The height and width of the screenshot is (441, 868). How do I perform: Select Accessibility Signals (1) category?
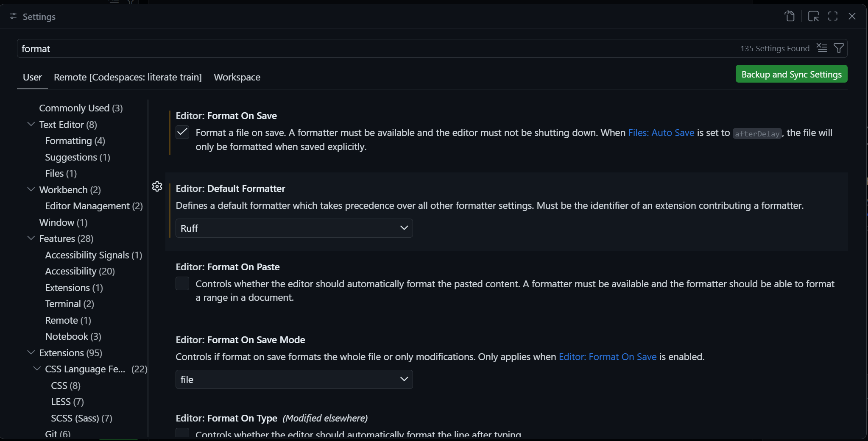[x=94, y=255]
